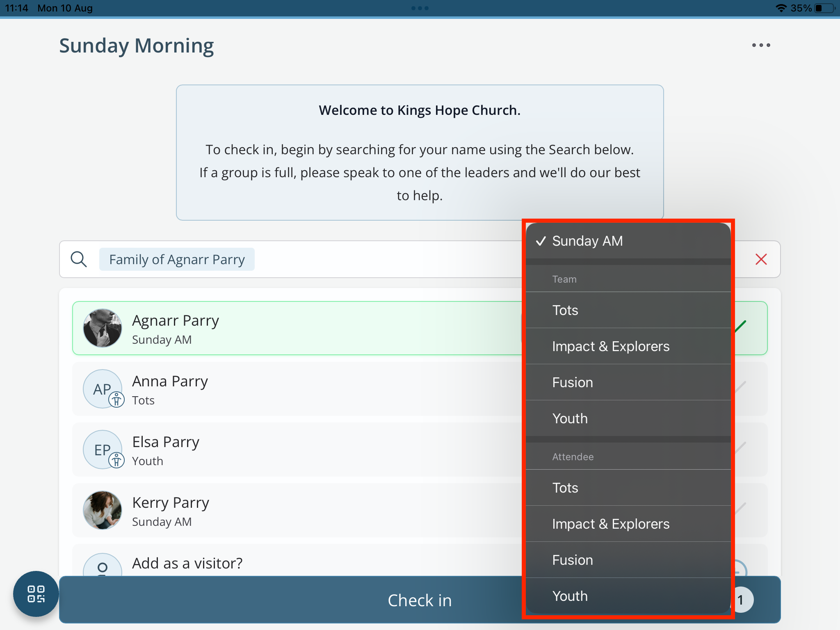The image size is (840, 630).
Task: Click the search magnifier icon
Action: [78, 259]
